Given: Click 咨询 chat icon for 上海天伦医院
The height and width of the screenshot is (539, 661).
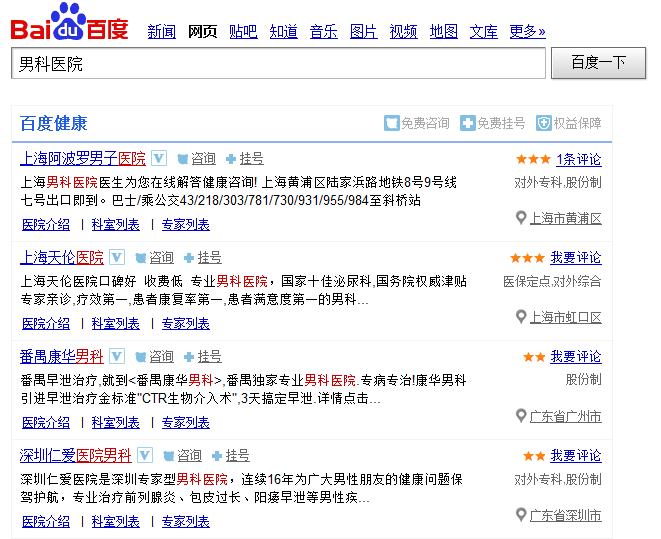Looking at the screenshot, I should click(141, 257).
